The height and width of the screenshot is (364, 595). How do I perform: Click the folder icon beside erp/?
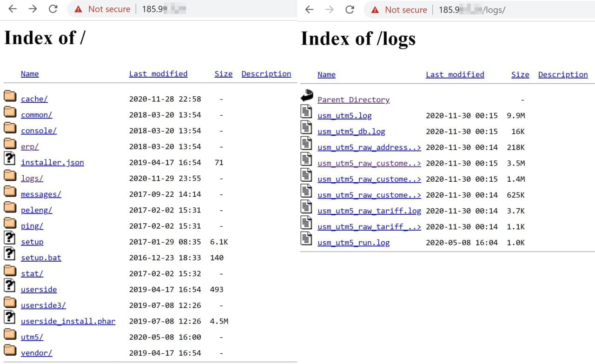coord(10,144)
